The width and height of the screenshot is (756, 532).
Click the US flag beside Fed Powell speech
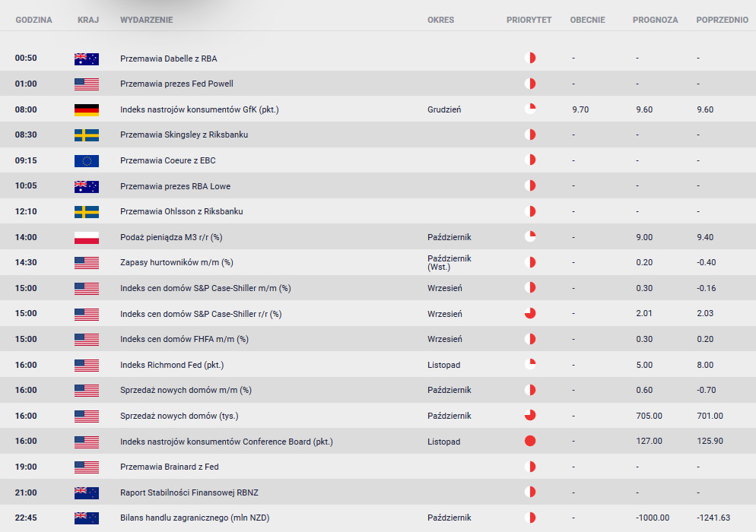click(x=86, y=84)
